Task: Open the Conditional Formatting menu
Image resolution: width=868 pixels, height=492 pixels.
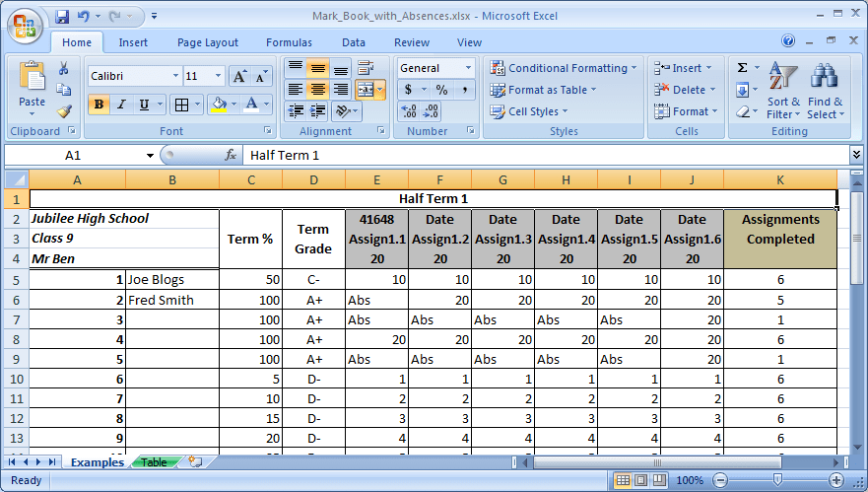Action: coord(564,68)
